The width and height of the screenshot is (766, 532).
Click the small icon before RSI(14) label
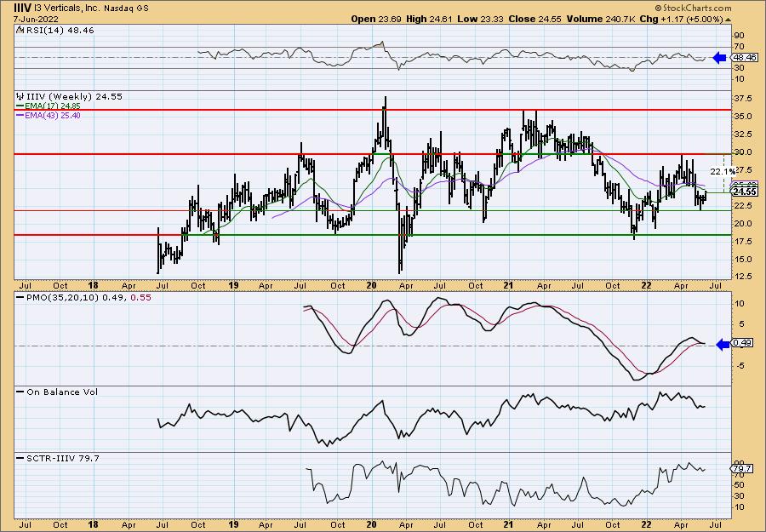(x=20, y=30)
